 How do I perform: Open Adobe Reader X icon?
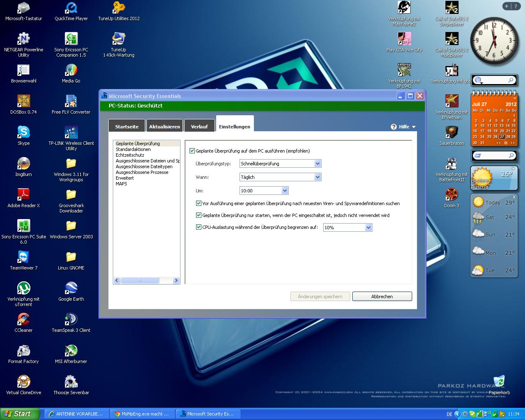(23, 195)
